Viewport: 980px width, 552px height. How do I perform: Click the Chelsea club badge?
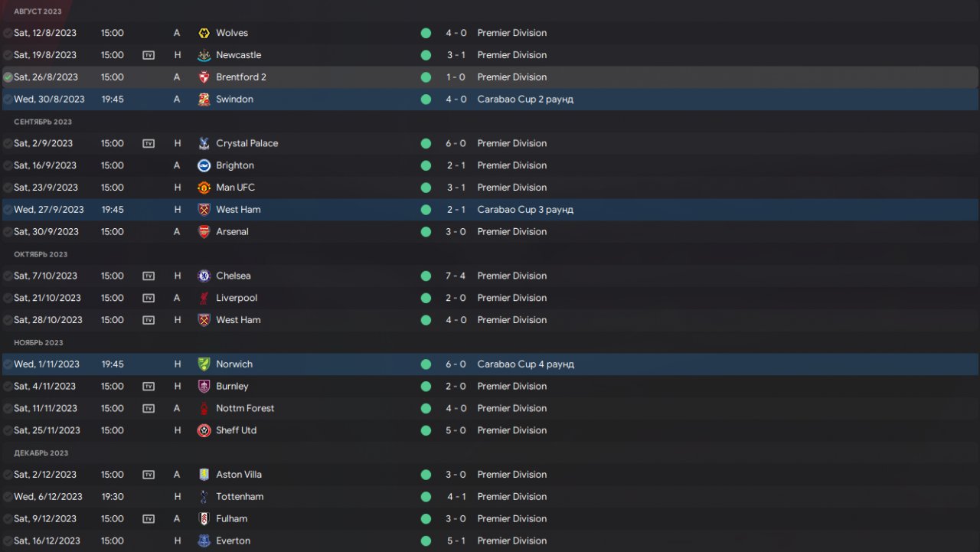tap(204, 276)
